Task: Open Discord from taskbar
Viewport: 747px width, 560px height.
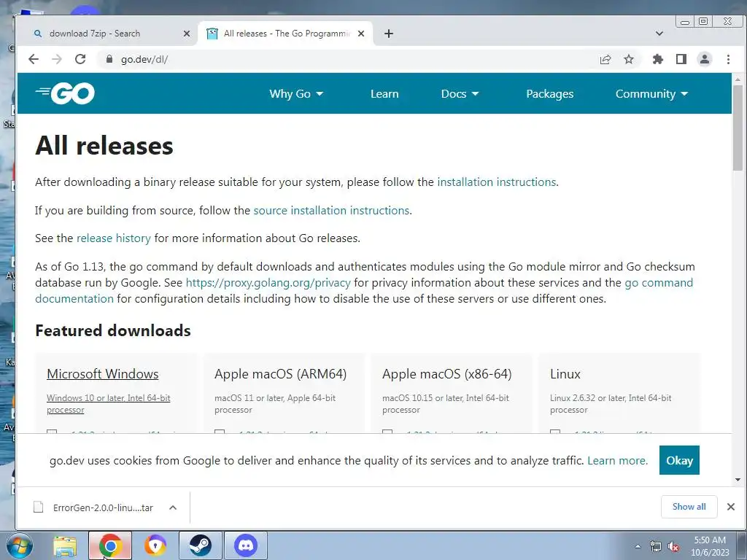Action: (246, 545)
